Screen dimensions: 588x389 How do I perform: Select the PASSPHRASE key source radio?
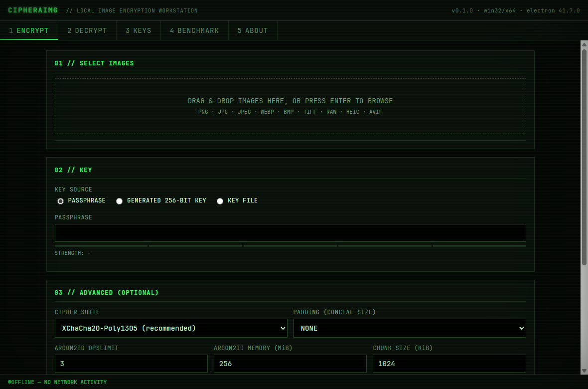60,201
